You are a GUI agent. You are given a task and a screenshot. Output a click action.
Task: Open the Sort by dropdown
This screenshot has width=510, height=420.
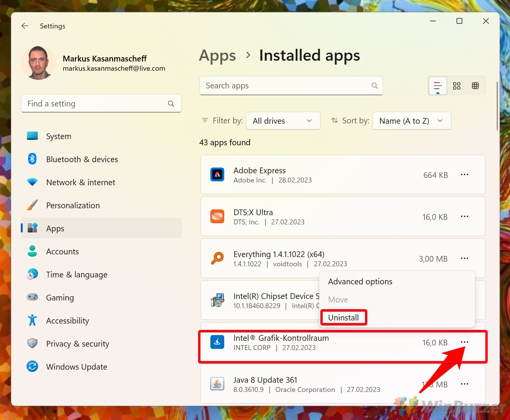412,121
